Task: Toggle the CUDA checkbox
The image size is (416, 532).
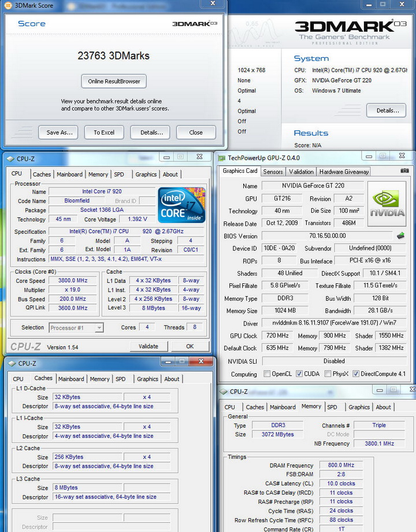Action: point(299,374)
